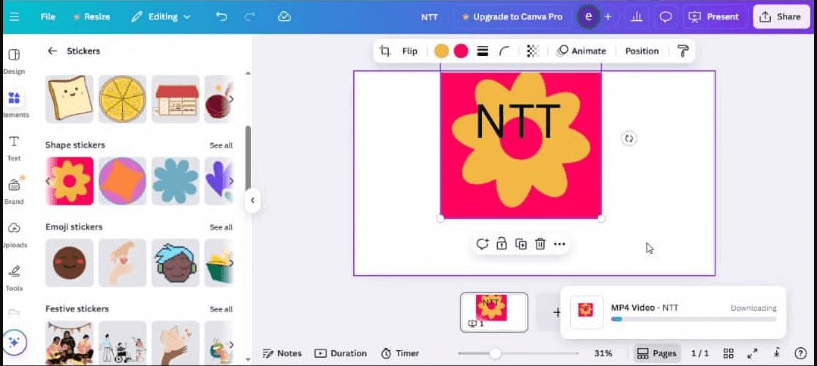Select the orange slice sticker
Viewport: 817px width, 366px height.
click(x=122, y=99)
